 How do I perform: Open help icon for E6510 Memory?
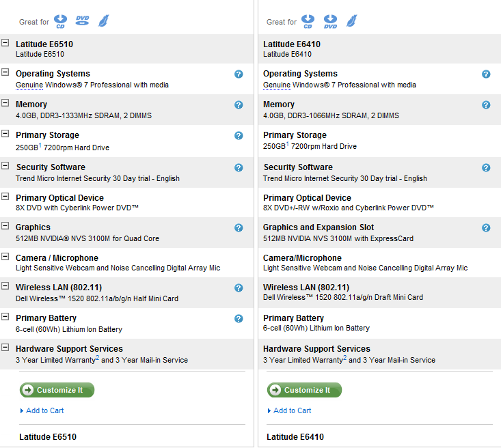pos(239,104)
